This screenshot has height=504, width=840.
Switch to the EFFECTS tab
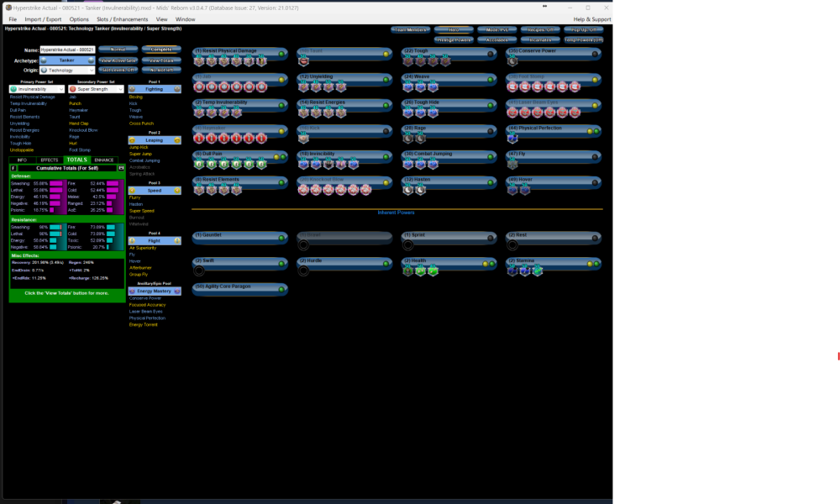(x=50, y=159)
